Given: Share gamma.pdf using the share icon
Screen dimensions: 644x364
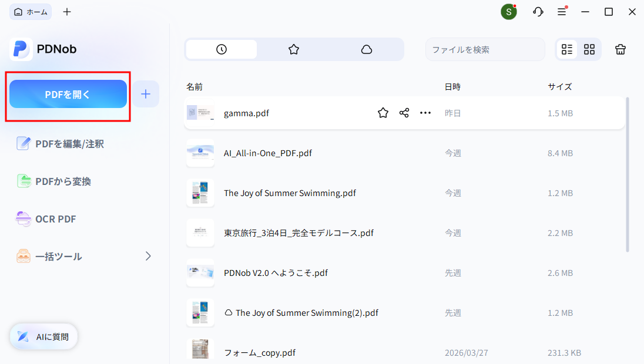Looking at the screenshot, I should [404, 113].
